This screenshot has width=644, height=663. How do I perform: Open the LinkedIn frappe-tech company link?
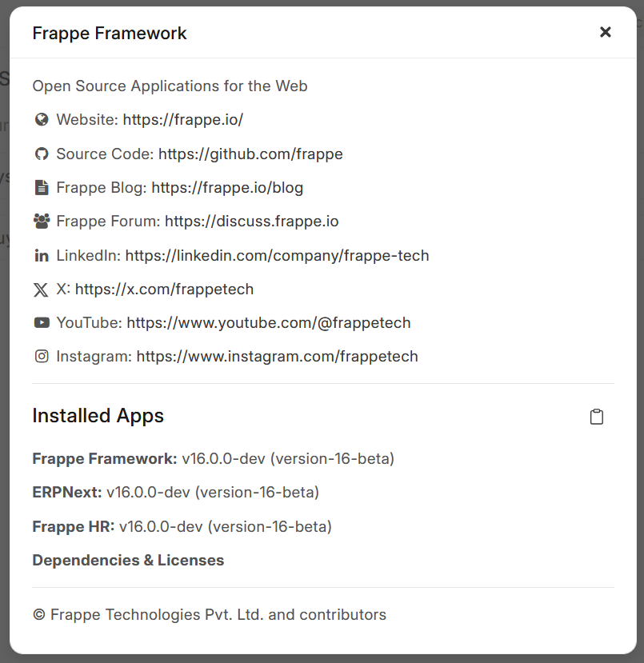(x=277, y=256)
